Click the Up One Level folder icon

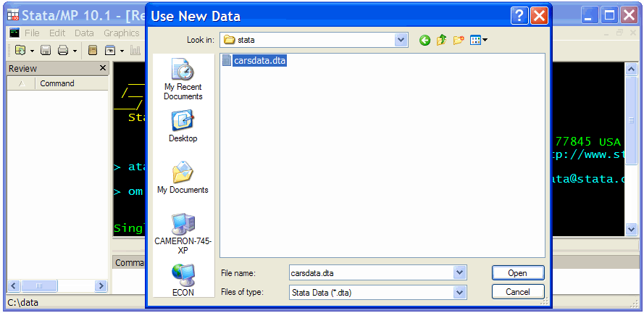(x=441, y=41)
